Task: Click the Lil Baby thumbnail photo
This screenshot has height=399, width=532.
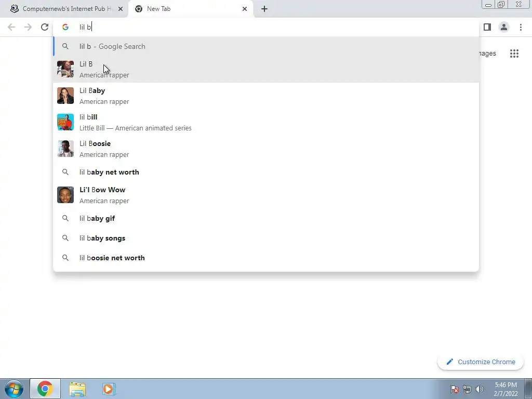Action: pos(65,96)
